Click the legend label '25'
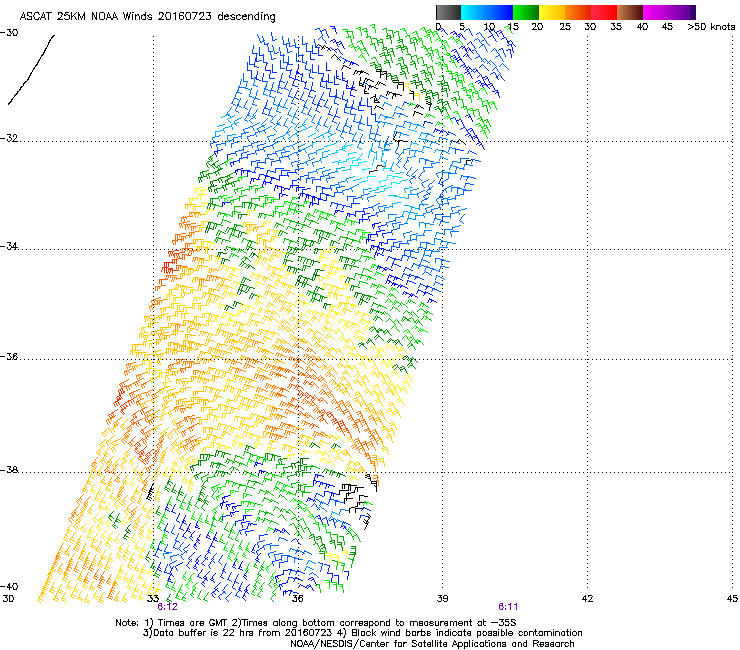 click(x=564, y=27)
